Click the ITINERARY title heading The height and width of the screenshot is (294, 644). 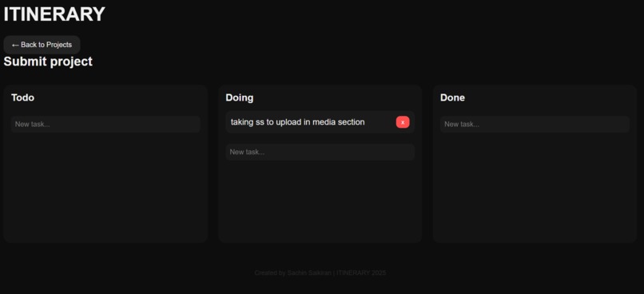point(54,14)
